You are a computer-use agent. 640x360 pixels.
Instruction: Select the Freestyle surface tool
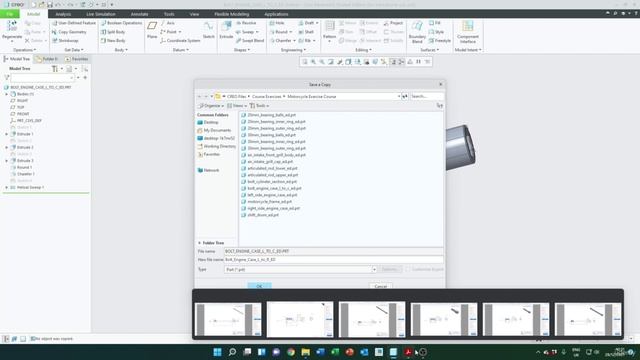click(x=440, y=41)
